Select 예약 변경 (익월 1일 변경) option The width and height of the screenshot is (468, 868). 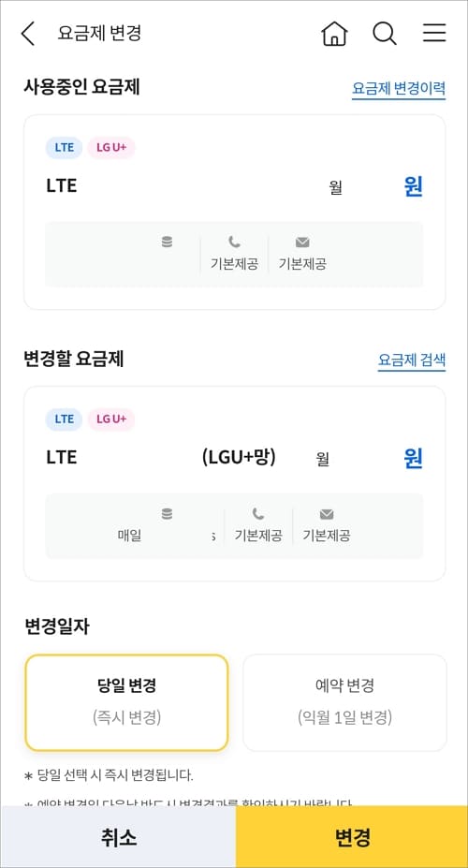click(344, 702)
